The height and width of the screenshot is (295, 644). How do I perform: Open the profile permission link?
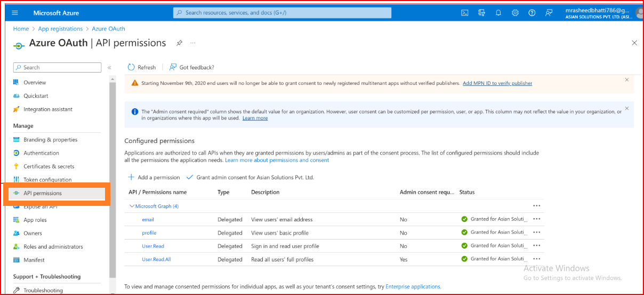(149, 233)
